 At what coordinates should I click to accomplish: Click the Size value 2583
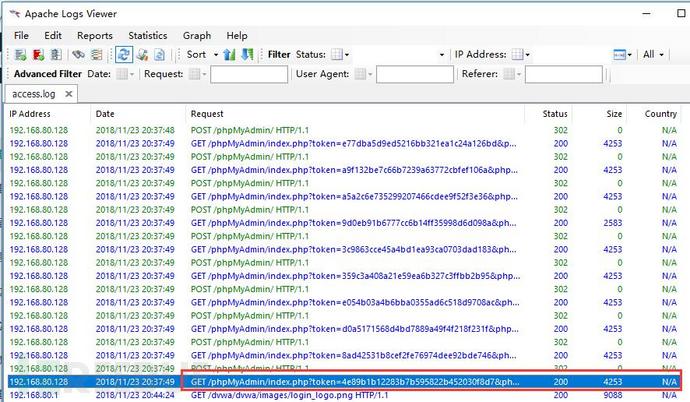click(613, 223)
